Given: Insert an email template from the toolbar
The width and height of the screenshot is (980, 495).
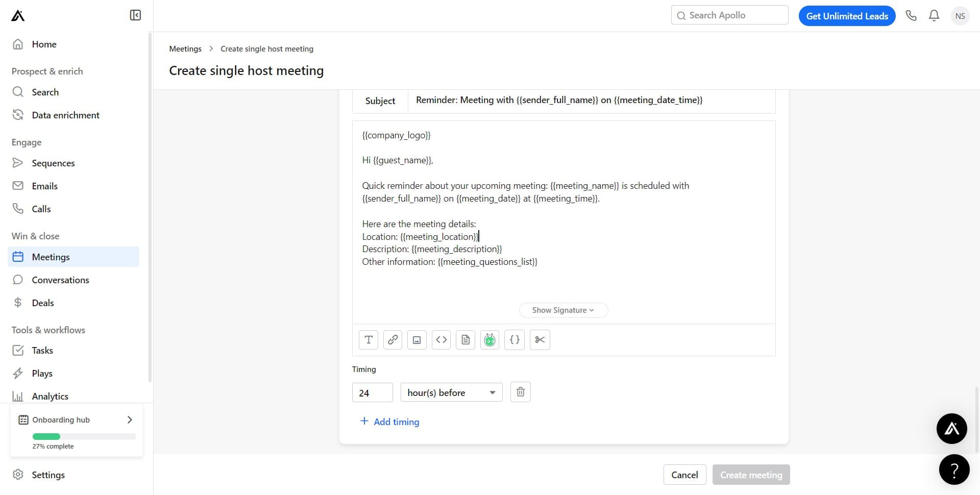Looking at the screenshot, I should [x=465, y=339].
